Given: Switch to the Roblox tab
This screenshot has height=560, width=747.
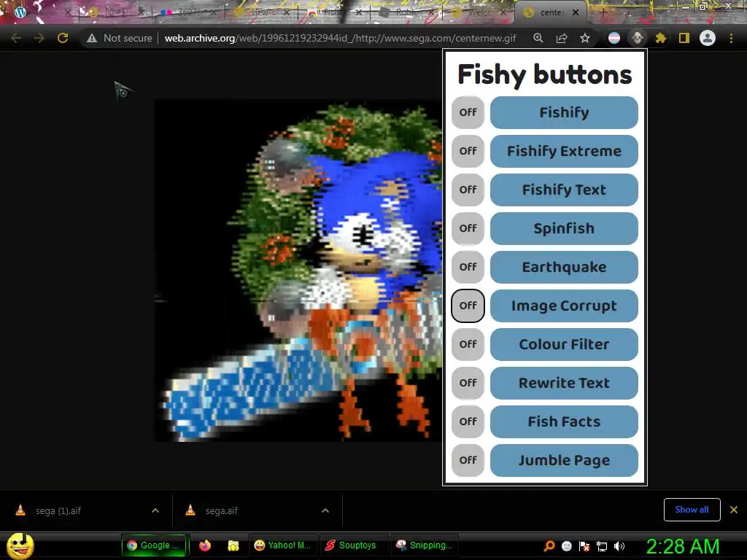Looking at the screenshot, I should point(407,13).
